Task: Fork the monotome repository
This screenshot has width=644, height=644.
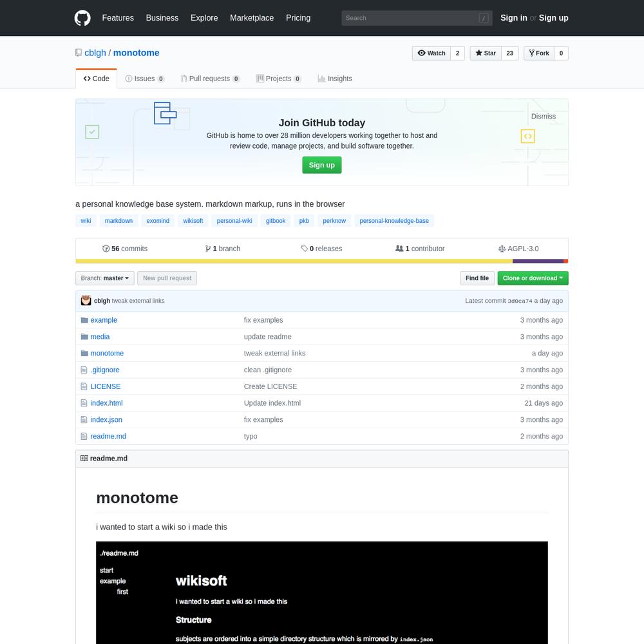Action: click(x=539, y=53)
